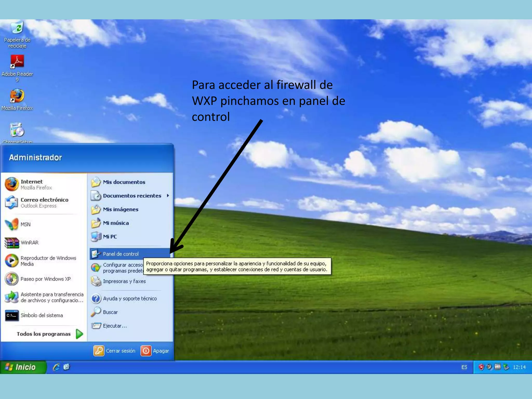Screen dimensions: 532x399
Task: Open Ayuda y soporte técnico
Action: click(x=130, y=298)
